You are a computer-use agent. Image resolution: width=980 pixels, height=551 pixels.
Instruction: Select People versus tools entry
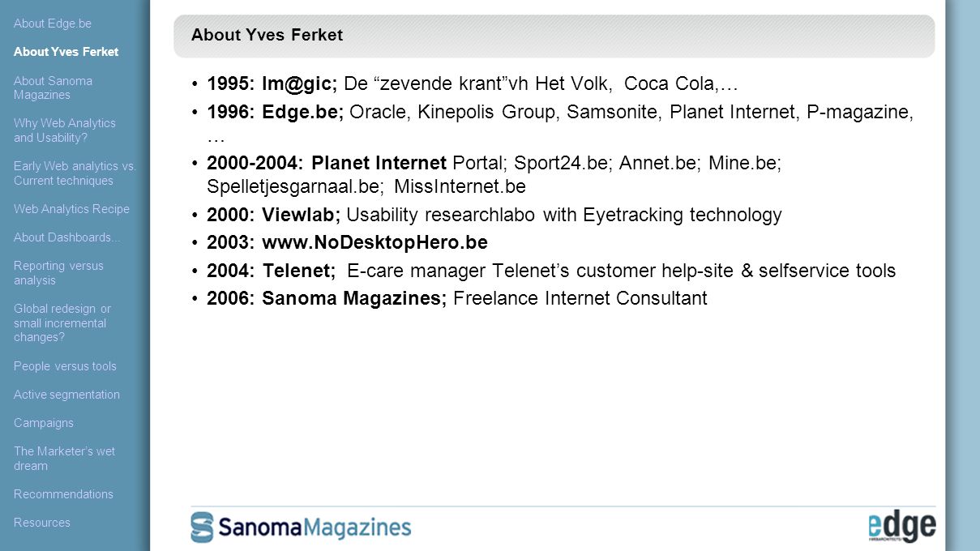[65, 366]
